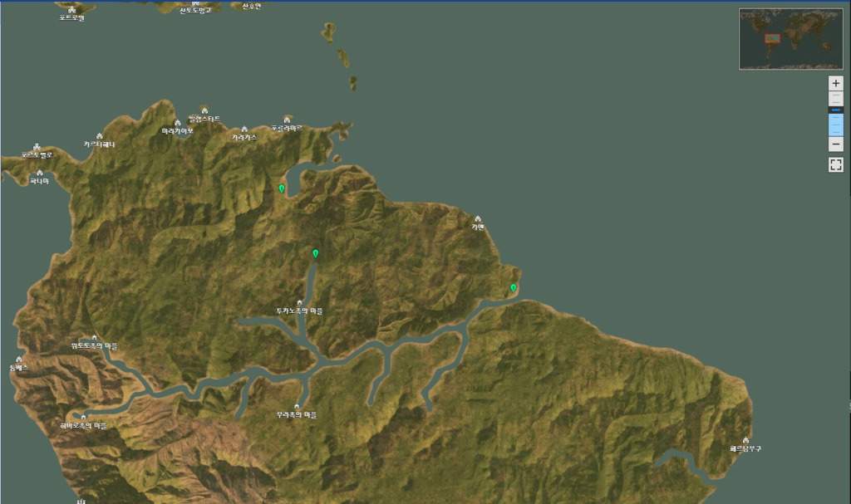Click the city icon above 페르남부쿠
The height and width of the screenshot is (504, 851).
745,440
